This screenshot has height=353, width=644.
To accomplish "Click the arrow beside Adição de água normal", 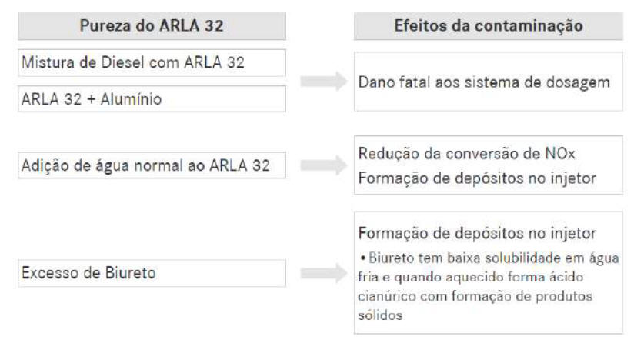I will coord(319,165).
